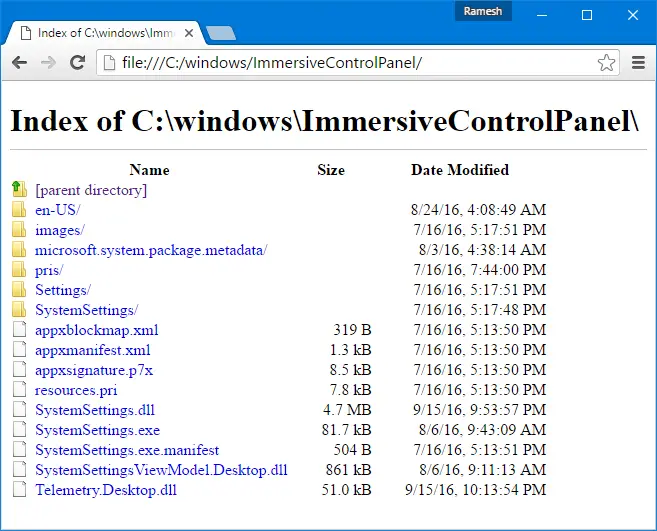The height and width of the screenshot is (531, 657).
Task: Open the Chrome hamburger menu
Action: [x=638, y=63]
